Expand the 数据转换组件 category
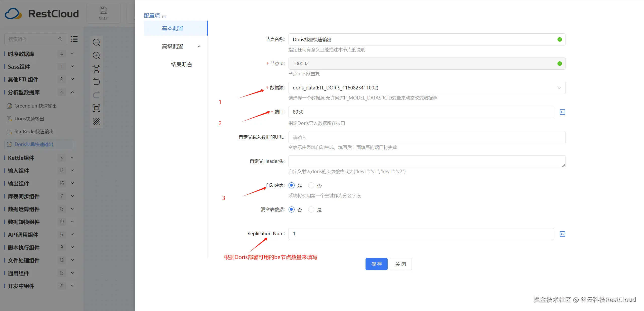644x311 pixels. 72,222
